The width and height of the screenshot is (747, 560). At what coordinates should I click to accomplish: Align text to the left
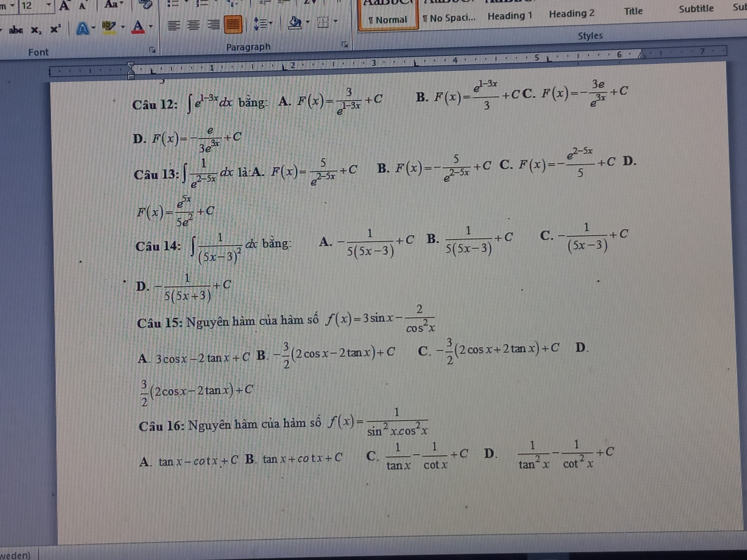[173, 25]
